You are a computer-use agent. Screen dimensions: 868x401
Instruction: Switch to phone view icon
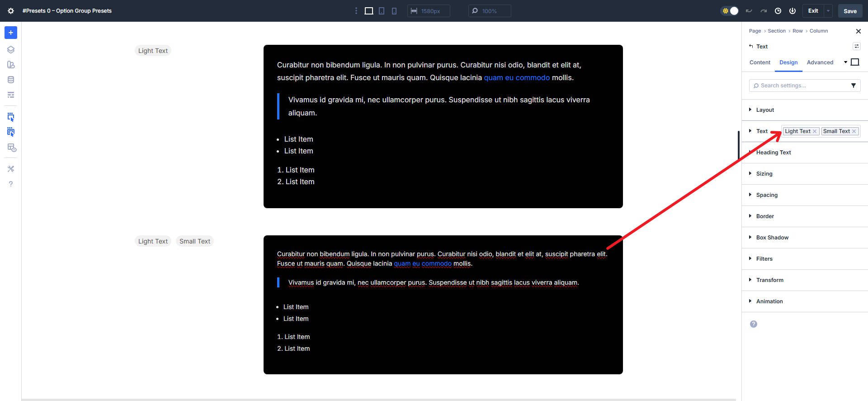pos(394,11)
